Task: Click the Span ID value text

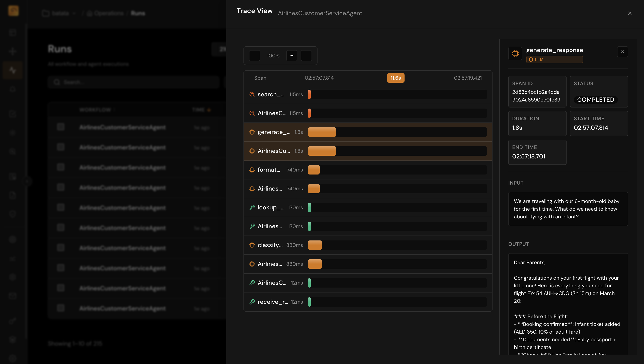Action: click(536, 96)
